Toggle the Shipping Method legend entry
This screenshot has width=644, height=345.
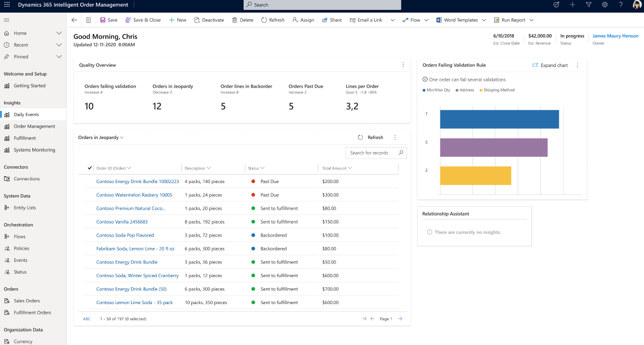coord(497,90)
